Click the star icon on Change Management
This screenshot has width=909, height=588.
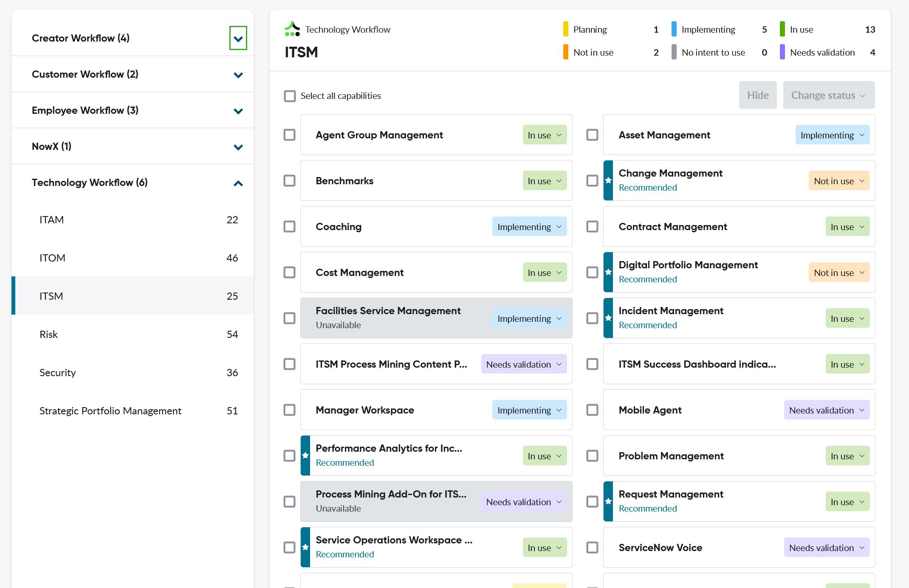(x=608, y=180)
